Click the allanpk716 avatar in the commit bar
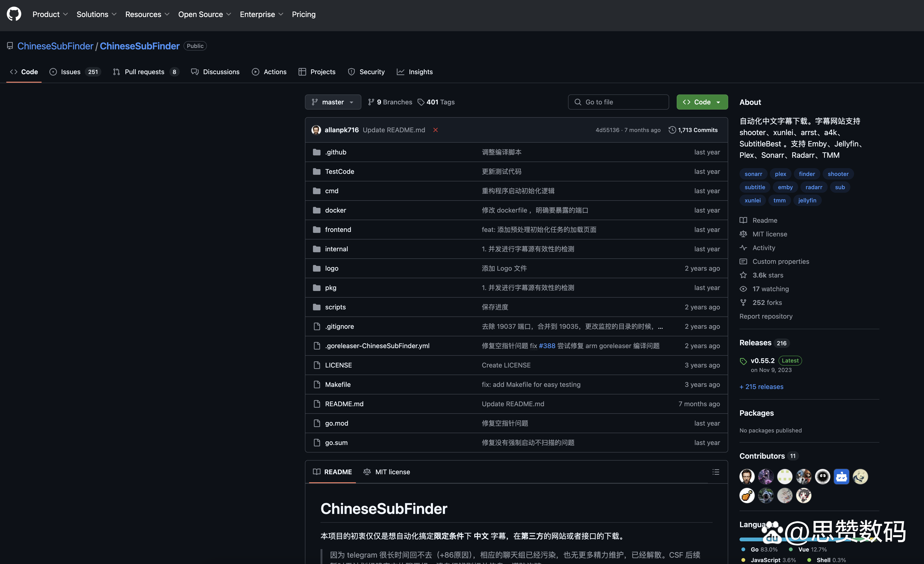This screenshot has height=564, width=924. click(316, 130)
